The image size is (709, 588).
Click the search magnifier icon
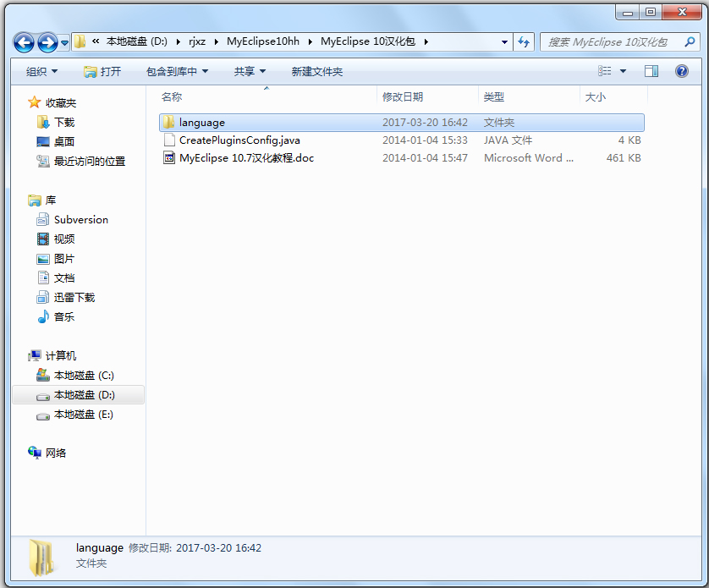690,42
